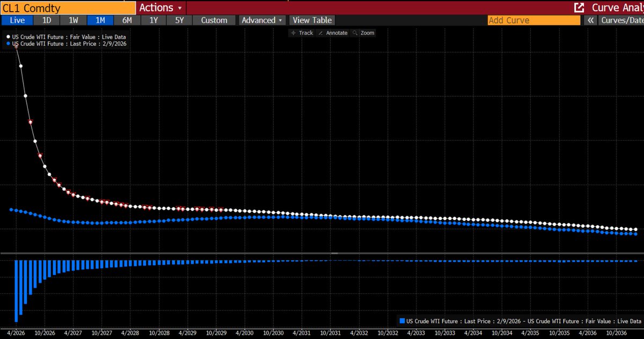Click the 10/2026 x-axis date label
Screen dimensions: 644x339
(45, 333)
